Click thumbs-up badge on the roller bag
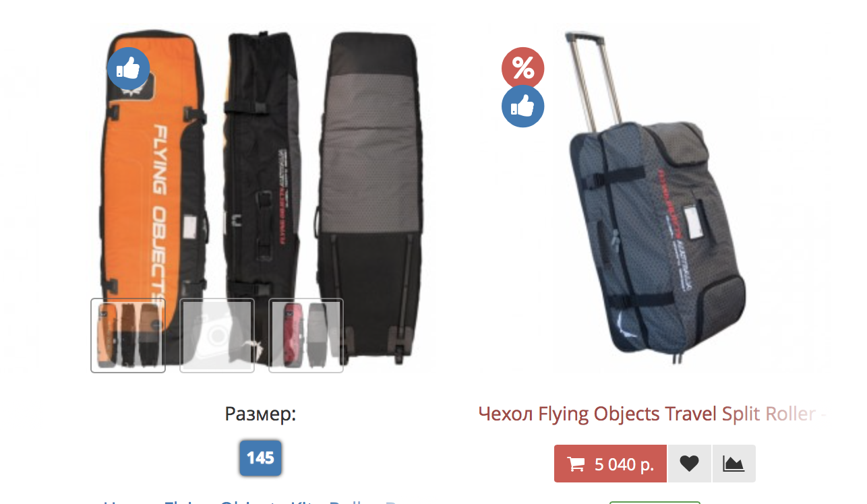Viewport: 867px width, 504px height. coord(522,106)
